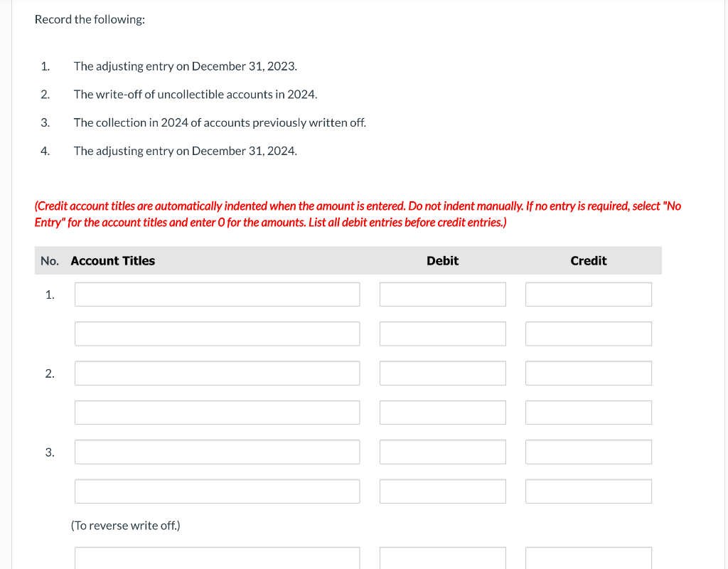Click the Debit field of entry 2's first line
The width and height of the screenshot is (728, 569).
pos(442,373)
